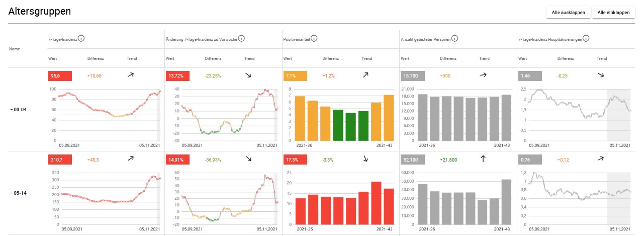Click the gray 52.100 tested persons badge

pyautogui.click(x=412, y=160)
